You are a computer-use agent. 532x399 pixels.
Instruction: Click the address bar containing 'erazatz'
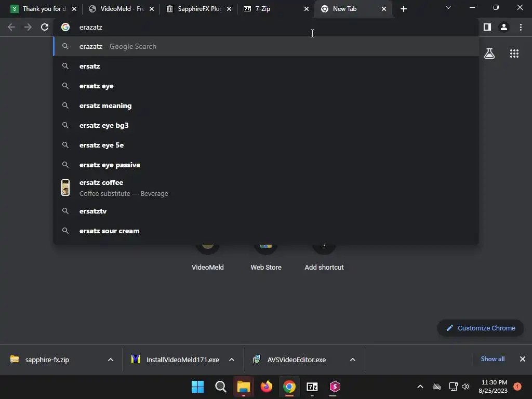coord(267,27)
